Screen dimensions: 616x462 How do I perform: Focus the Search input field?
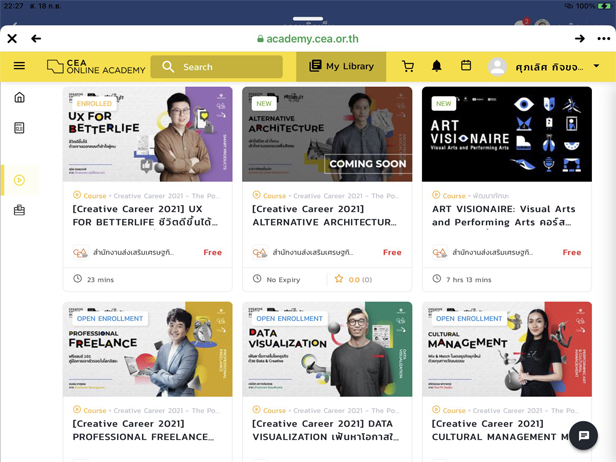216,67
